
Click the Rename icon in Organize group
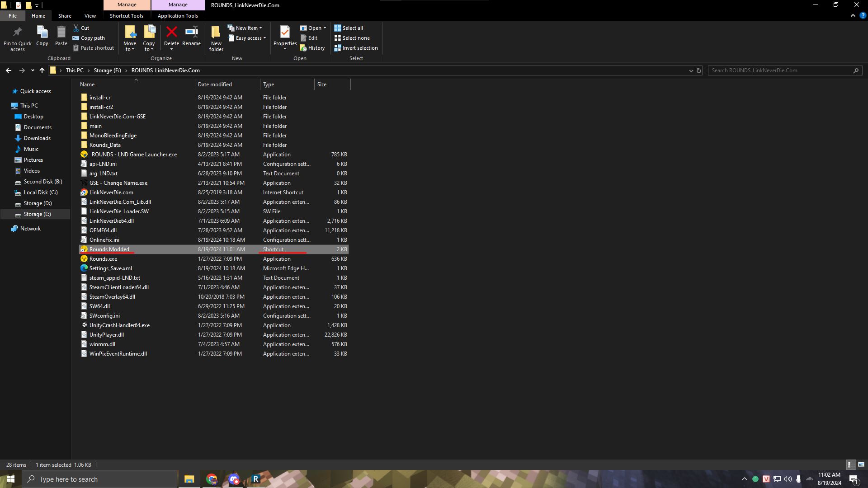click(191, 32)
